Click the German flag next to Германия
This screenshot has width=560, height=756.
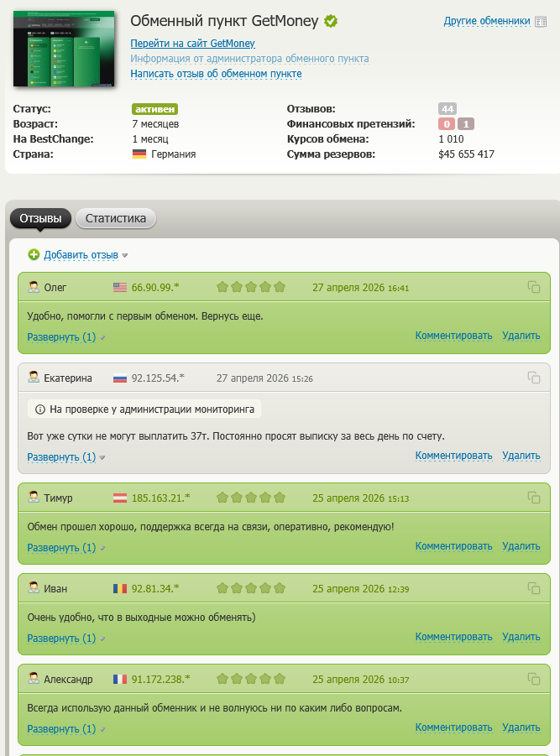pos(139,154)
